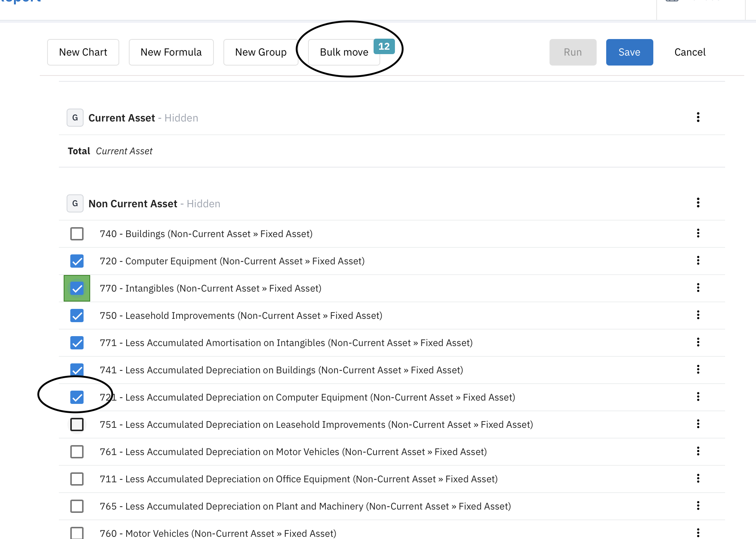This screenshot has height=539, width=756.
Task: Open options menu for 740 - Buildings row
Action: pos(698,233)
